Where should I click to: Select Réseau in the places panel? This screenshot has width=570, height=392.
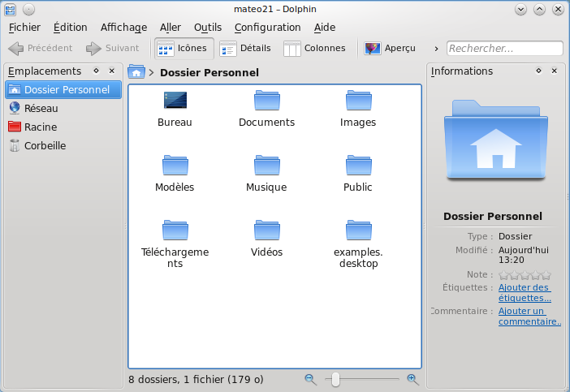(41, 108)
